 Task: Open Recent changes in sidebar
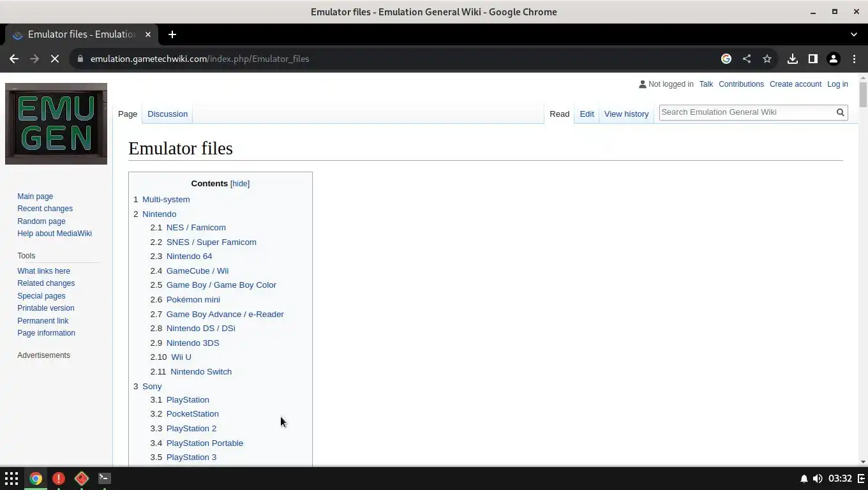pyautogui.click(x=45, y=209)
